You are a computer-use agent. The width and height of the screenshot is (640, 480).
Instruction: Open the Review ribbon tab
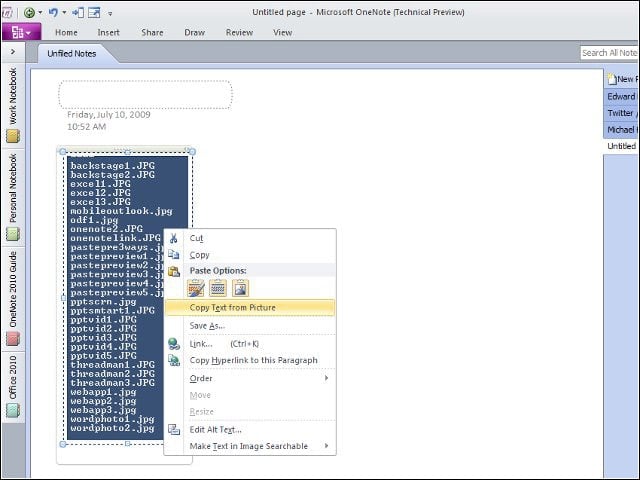[x=240, y=32]
